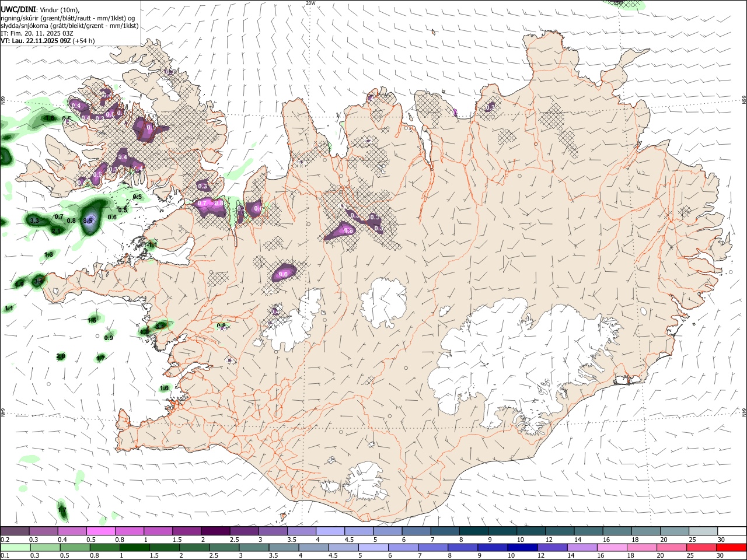The width and height of the screenshot is (747, 560).
Task: Pick the pale grey snow swatch between 25 and 30
Action: pos(703,531)
